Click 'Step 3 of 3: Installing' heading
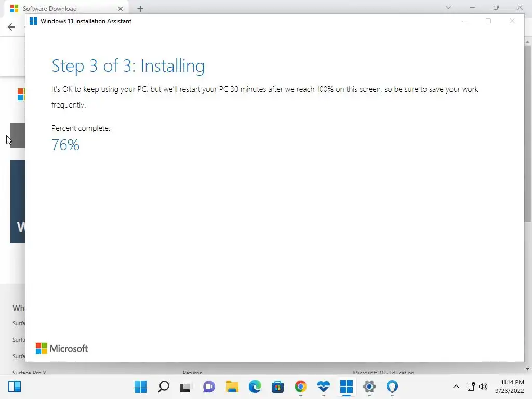The height and width of the screenshot is (399, 532). click(x=128, y=66)
